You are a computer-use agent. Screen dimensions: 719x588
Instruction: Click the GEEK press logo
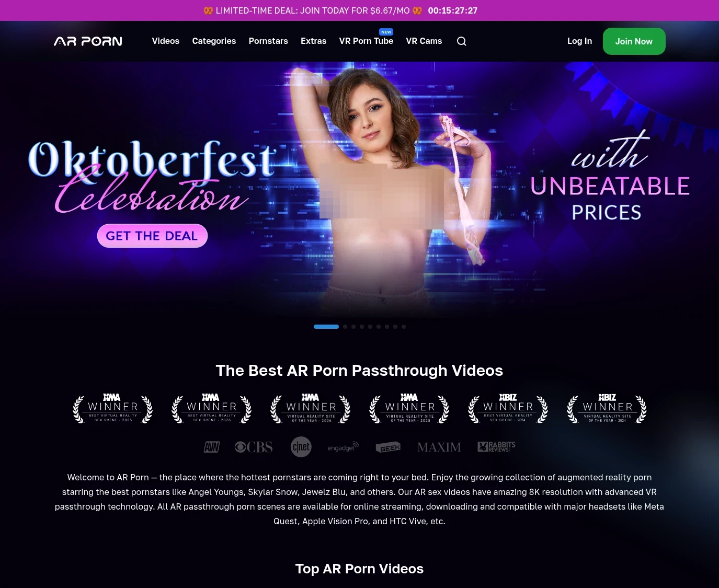(x=389, y=447)
